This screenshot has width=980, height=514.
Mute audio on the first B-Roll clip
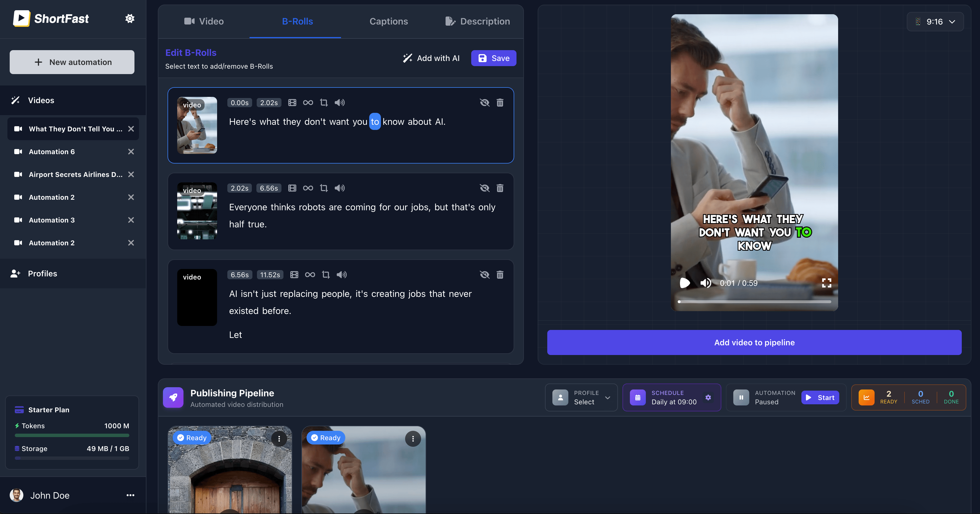click(x=339, y=102)
